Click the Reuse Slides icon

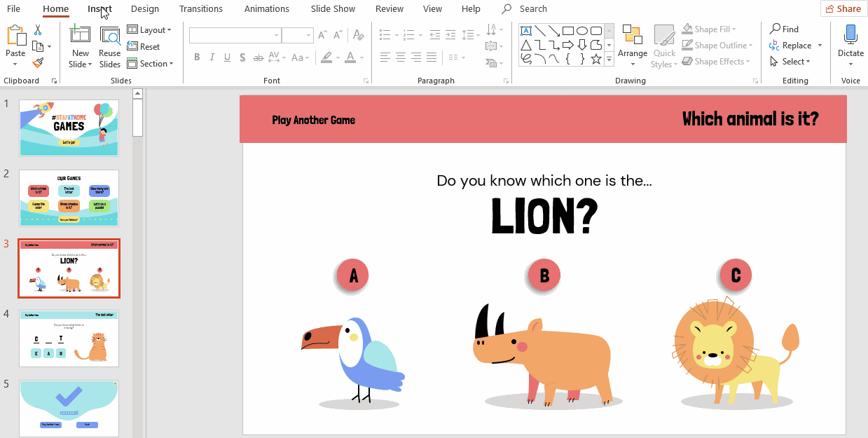[x=109, y=46]
